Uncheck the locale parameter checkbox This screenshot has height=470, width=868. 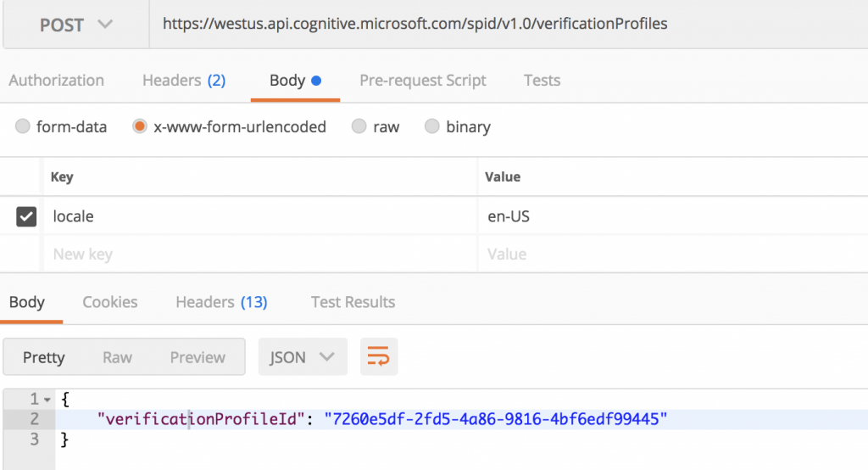26,216
